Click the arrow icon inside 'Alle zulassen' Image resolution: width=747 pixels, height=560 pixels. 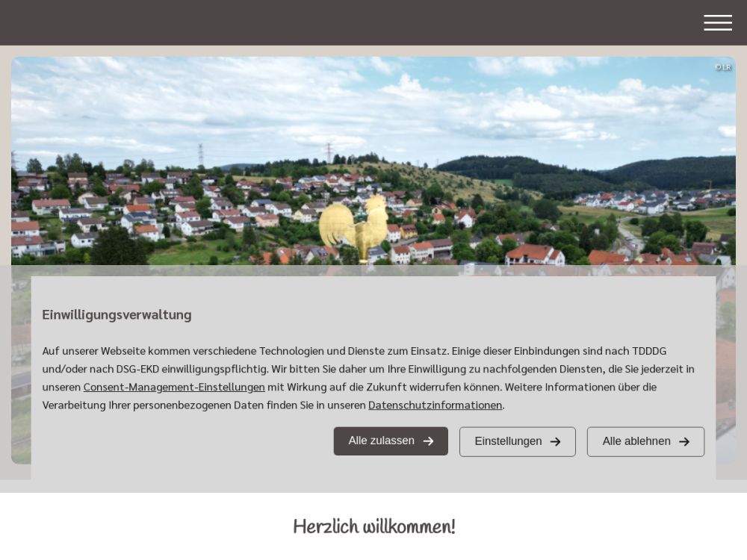[x=428, y=441]
